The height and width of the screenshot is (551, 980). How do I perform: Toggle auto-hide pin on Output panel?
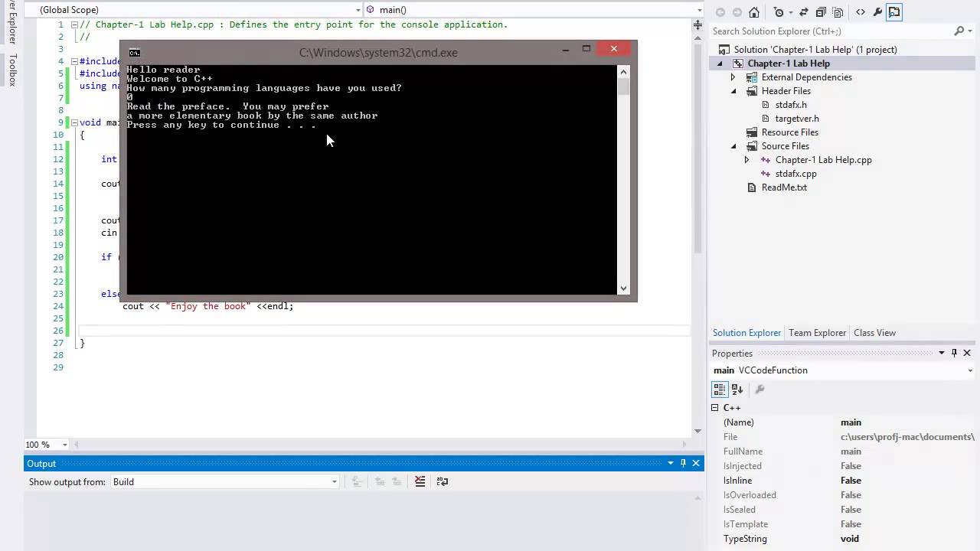[684, 463]
